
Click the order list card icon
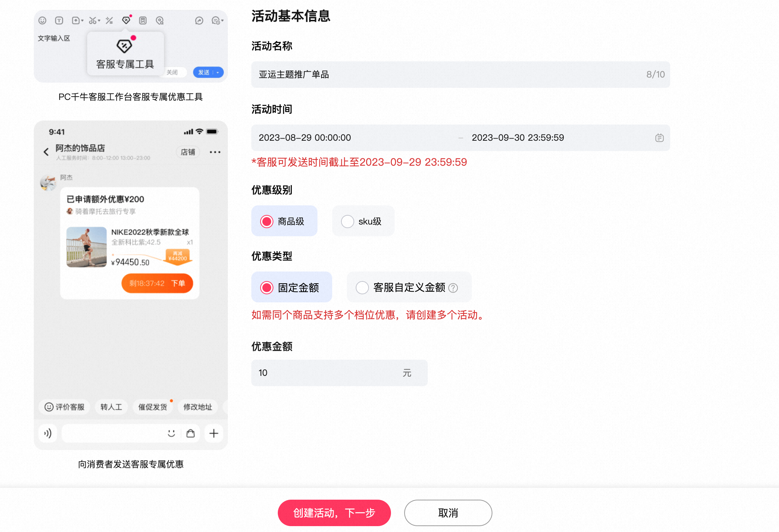pos(143,21)
